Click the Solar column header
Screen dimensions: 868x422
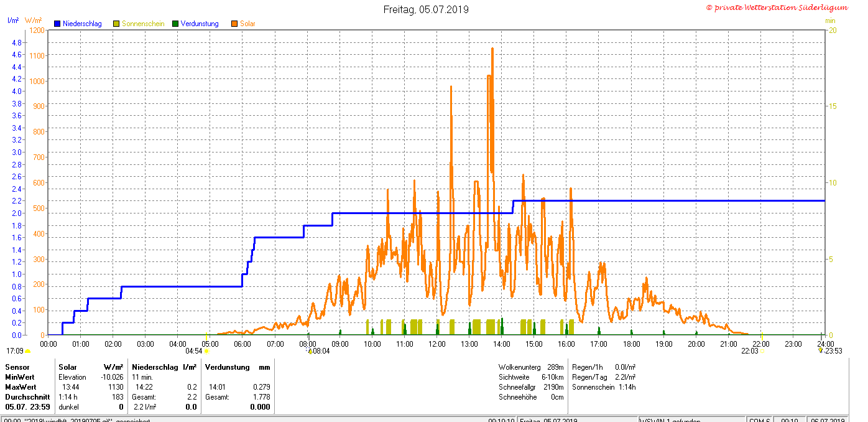click(x=67, y=367)
